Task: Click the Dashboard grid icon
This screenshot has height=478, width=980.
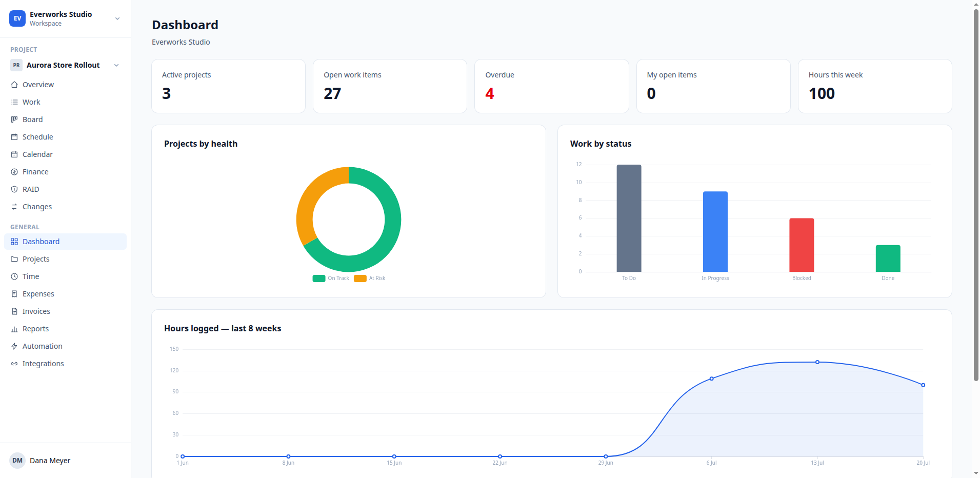Action: click(14, 242)
